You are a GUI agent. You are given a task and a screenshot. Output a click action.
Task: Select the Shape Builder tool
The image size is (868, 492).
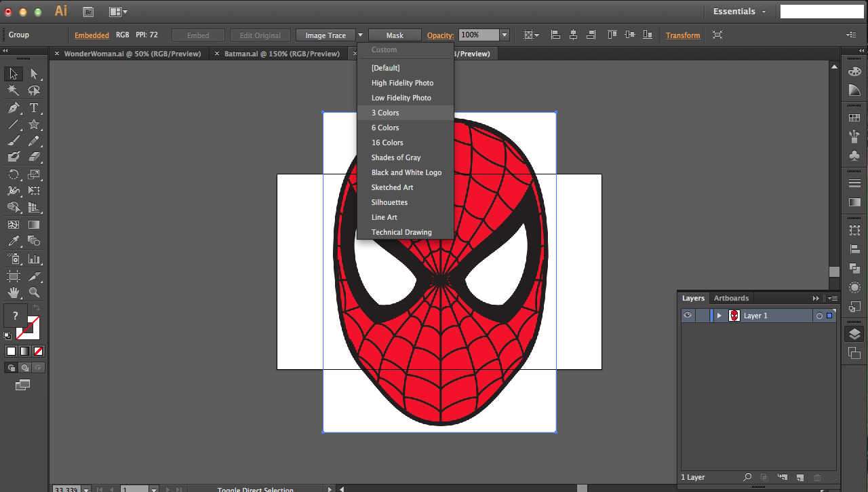(x=14, y=208)
